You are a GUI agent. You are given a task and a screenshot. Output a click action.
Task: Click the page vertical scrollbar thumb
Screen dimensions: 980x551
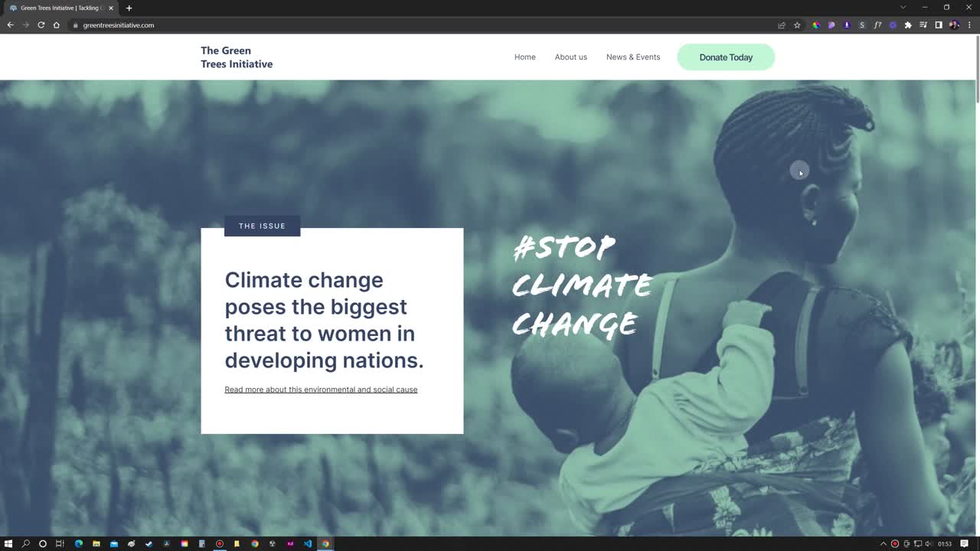coord(977,69)
